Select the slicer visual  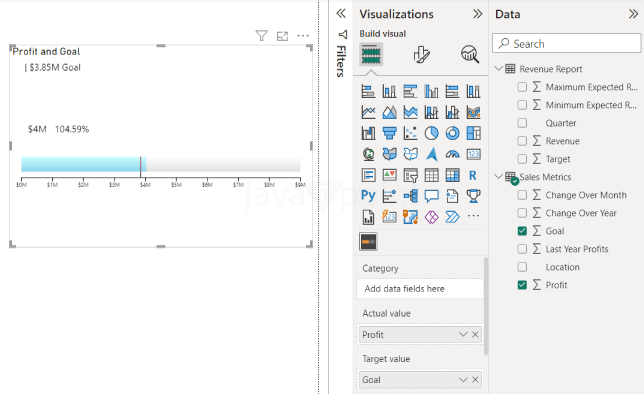pyautogui.click(x=410, y=175)
